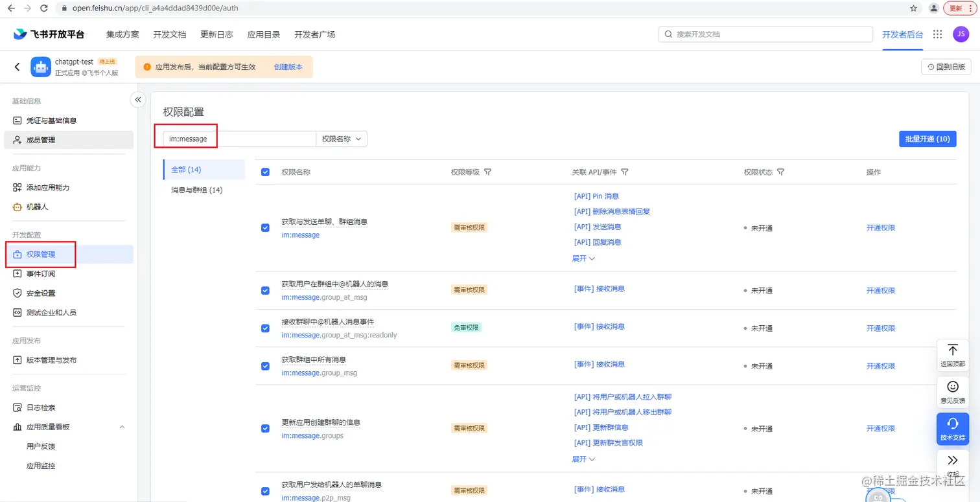Image resolution: width=980 pixels, height=502 pixels.
Task: Open 版本管理与发布 in sidebar
Action: pyautogui.click(x=69, y=360)
